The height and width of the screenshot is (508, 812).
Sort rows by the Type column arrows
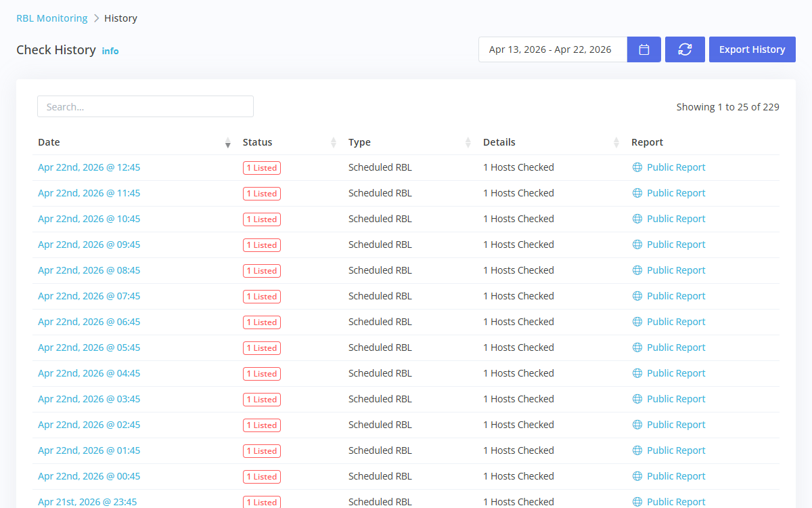468,143
